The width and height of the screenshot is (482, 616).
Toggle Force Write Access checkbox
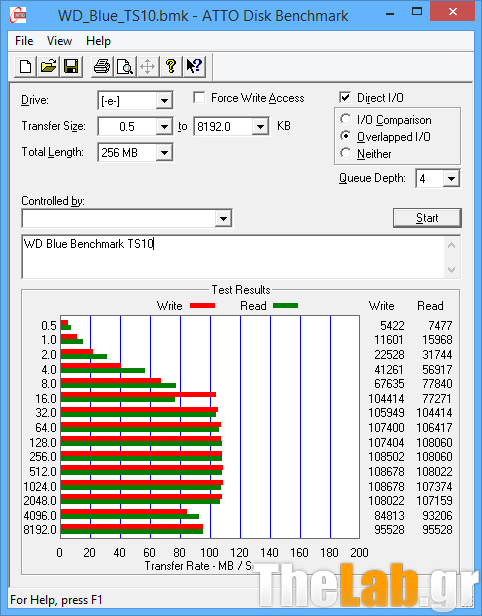pos(199,97)
